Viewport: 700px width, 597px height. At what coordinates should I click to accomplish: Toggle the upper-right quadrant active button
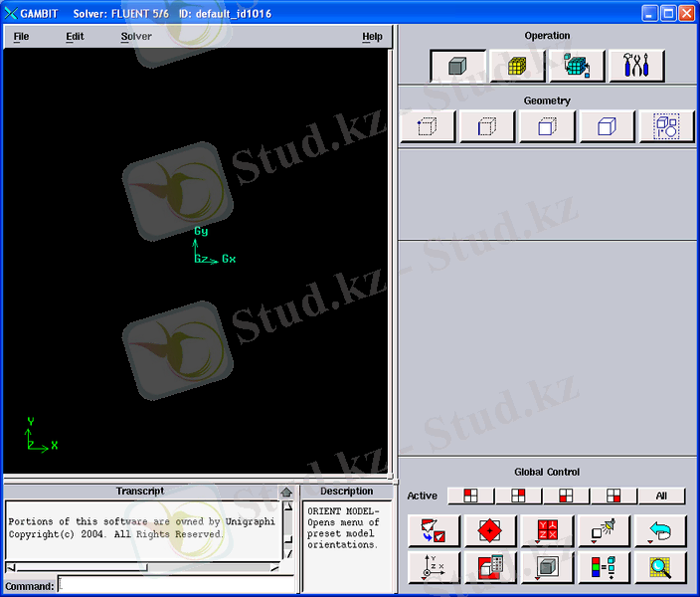518,496
